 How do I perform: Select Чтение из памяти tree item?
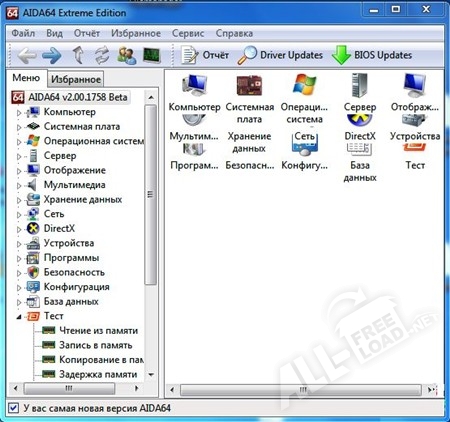(90, 331)
